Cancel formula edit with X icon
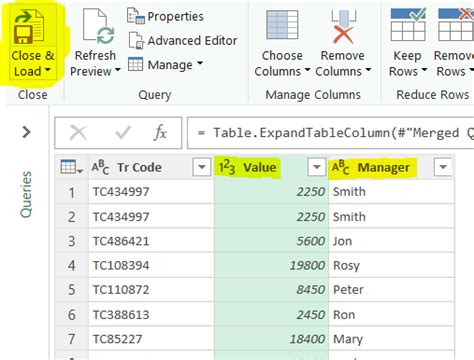This screenshot has width=474, height=360. click(78, 133)
